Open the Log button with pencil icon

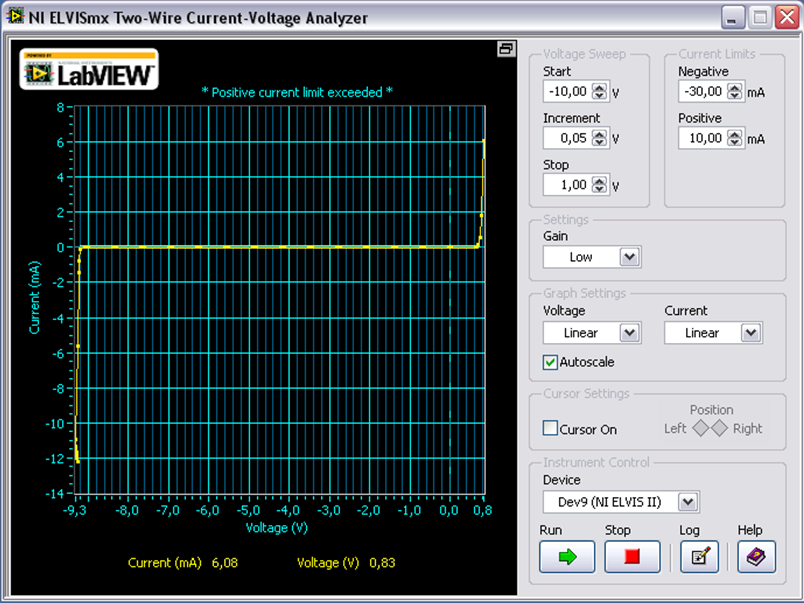coord(699,556)
